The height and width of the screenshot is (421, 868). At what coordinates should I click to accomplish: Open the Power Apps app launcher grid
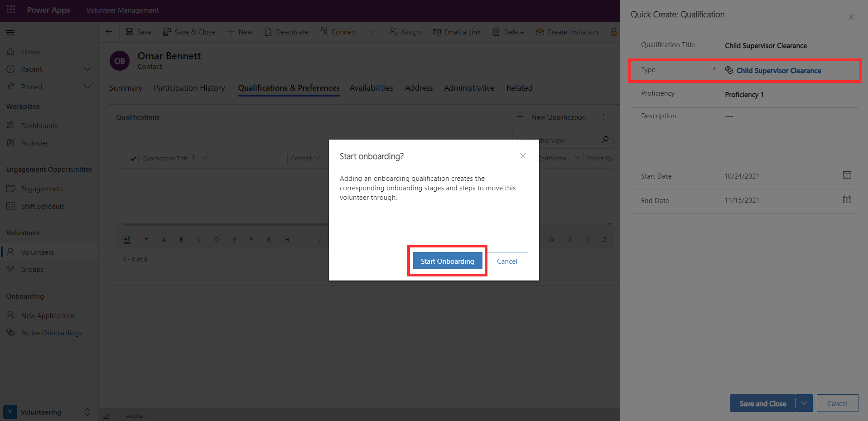click(11, 10)
